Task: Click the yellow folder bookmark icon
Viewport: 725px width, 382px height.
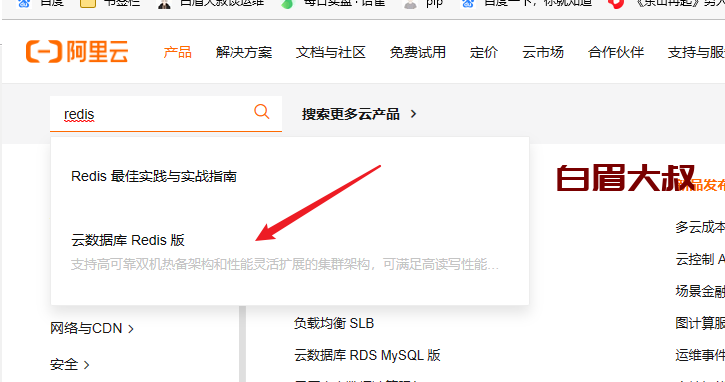Action: click(88, 4)
